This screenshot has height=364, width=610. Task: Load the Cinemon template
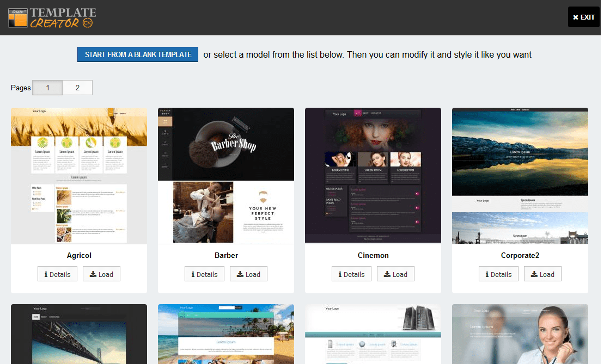point(395,274)
